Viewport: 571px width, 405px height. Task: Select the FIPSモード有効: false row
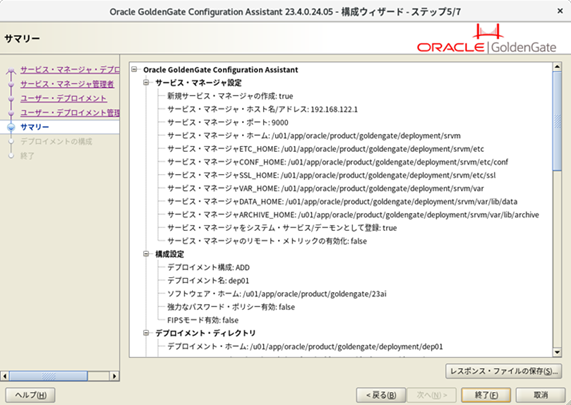203,320
